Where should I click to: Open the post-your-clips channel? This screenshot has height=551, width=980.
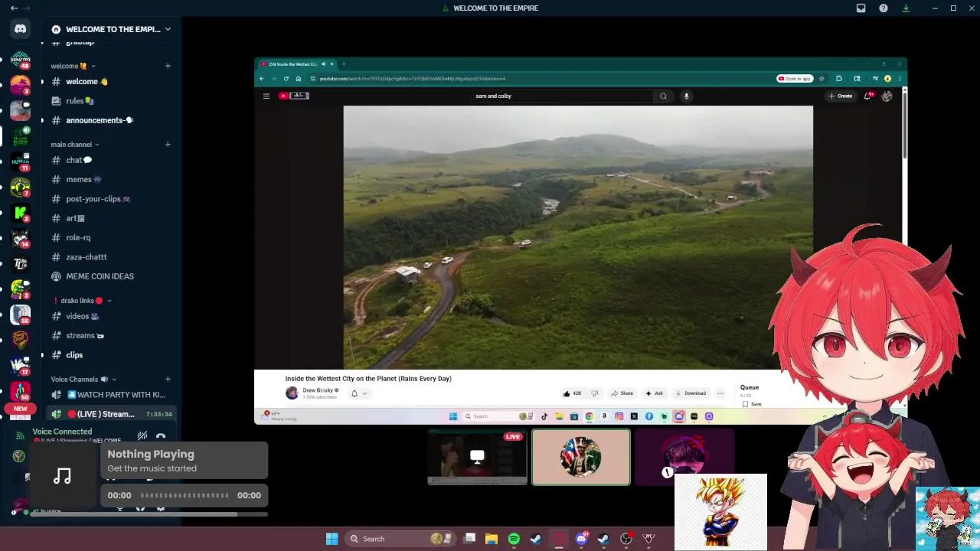(110, 199)
